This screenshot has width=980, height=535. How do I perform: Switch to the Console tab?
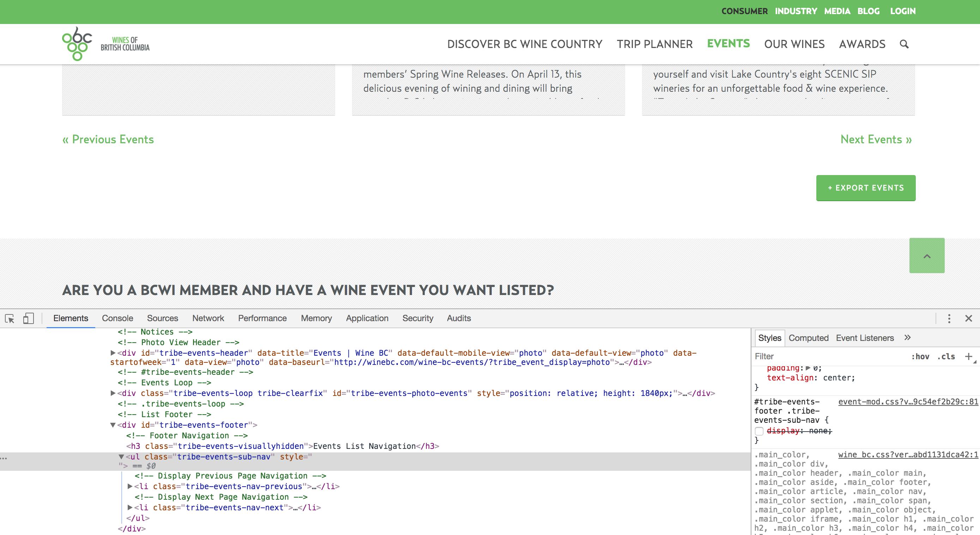pos(117,318)
